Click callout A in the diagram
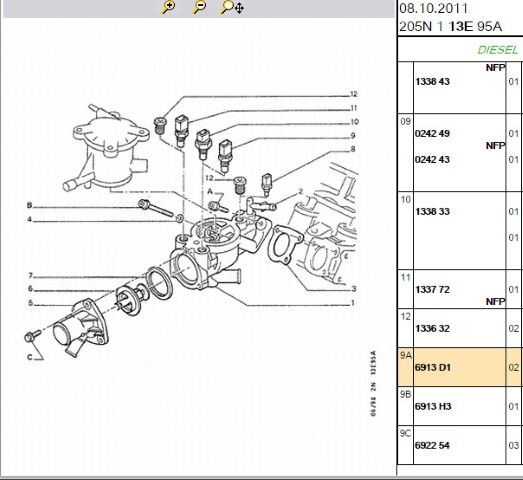This screenshot has width=523, height=480. coord(210,191)
